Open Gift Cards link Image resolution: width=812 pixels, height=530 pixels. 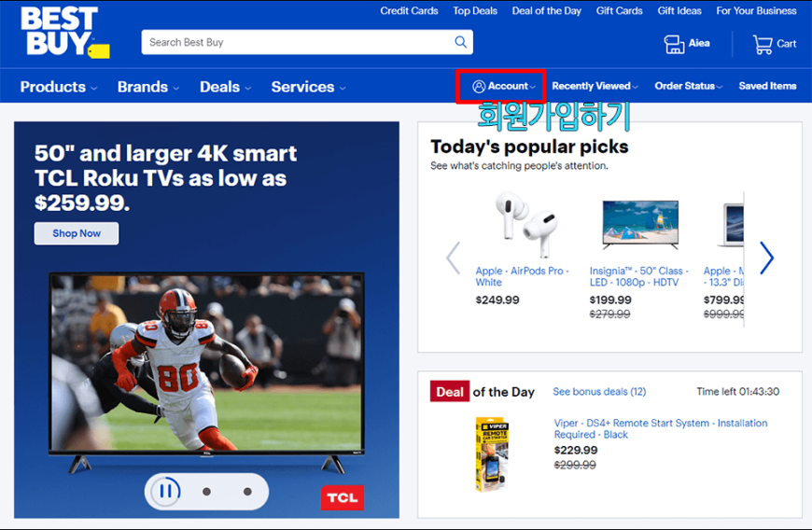pyautogui.click(x=620, y=11)
